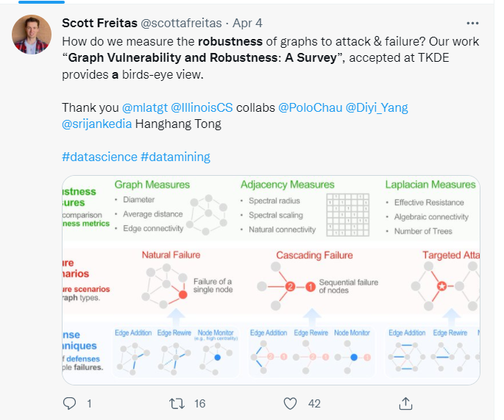Open the @srijankedia mention

pyautogui.click(x=96, y=124)
